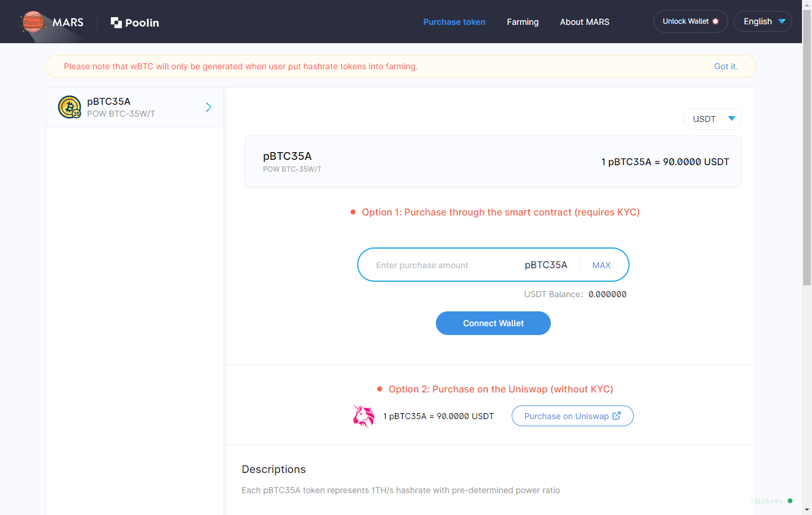The image size is (812, 515).
Task: Click the pBTC35A unit label in input
Action: point(546,265)
